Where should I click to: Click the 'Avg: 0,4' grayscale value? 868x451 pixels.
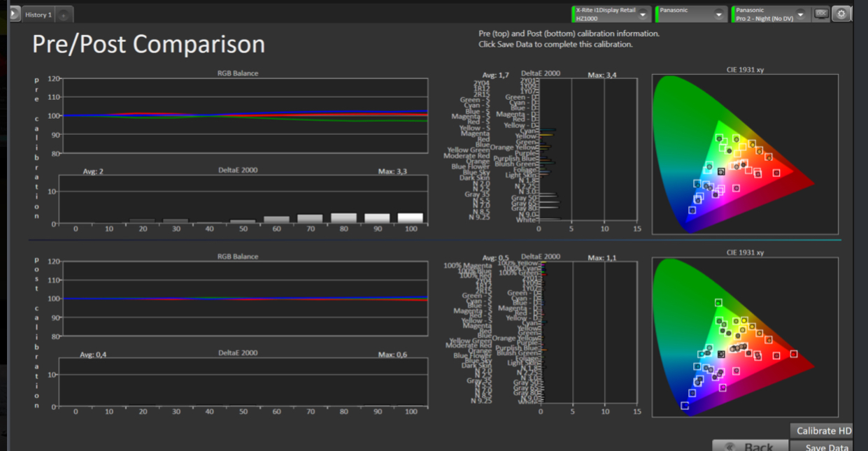(93, 355)
